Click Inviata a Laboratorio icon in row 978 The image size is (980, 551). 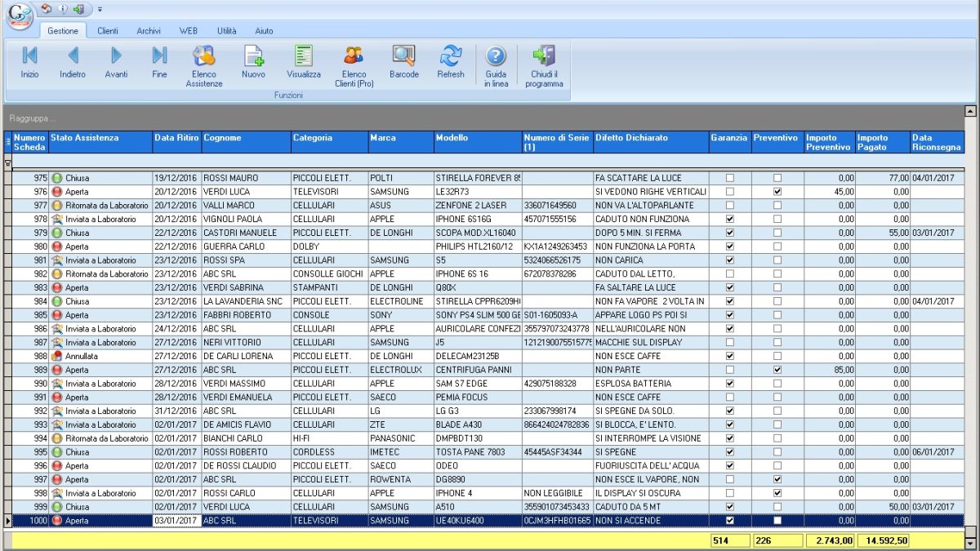pyautogui.click(x=57, y=219)
